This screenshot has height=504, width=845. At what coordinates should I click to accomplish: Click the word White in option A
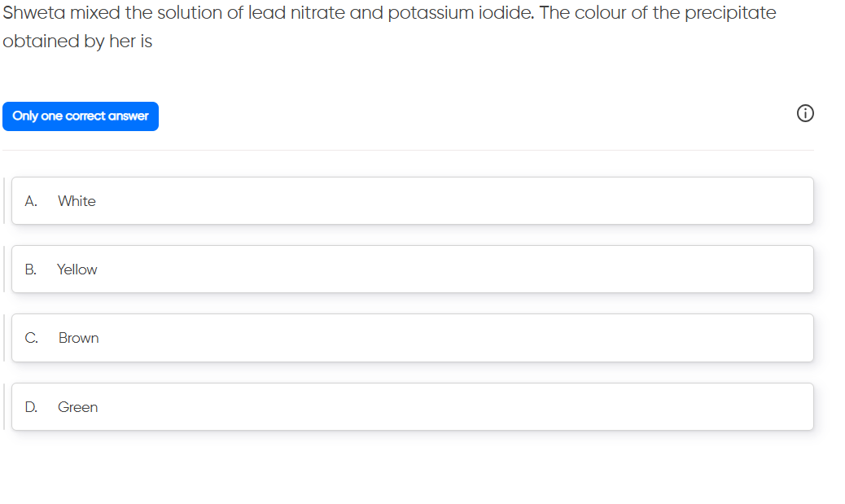coord(77,201)
